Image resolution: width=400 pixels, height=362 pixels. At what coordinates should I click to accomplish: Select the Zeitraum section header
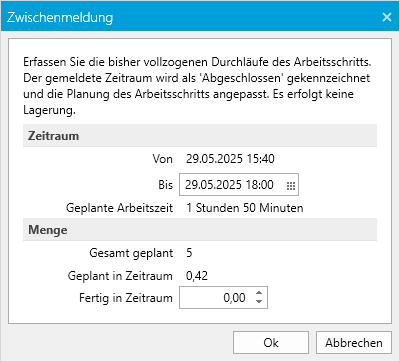tap(200, 136)
